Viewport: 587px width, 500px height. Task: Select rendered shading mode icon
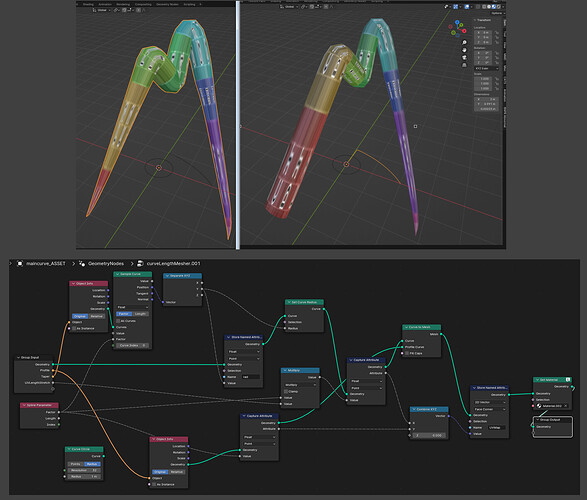pos(499,7)
